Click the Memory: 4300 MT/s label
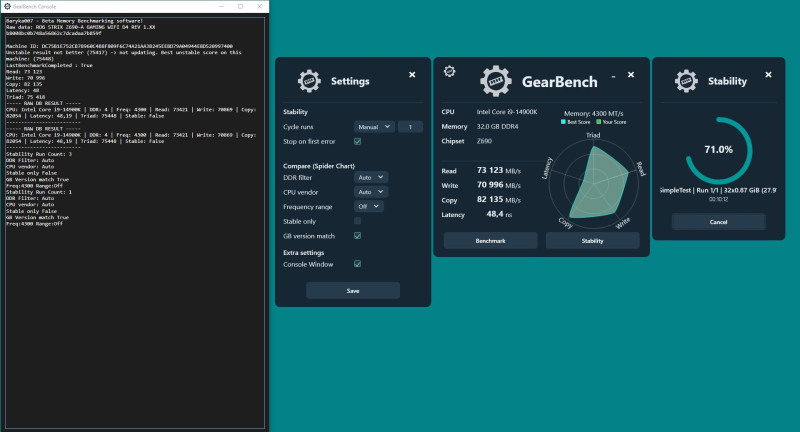800x432 pixels. (593, 113)
